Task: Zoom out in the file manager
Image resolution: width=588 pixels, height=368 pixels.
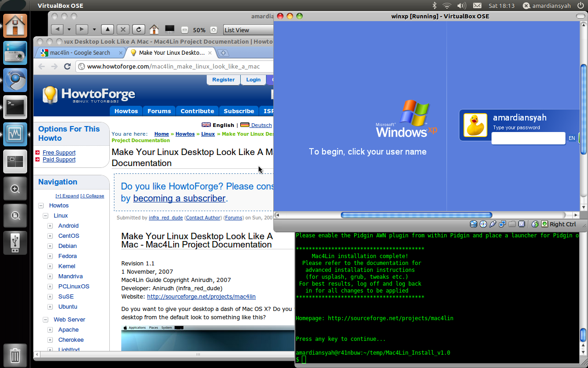Action: 185,30
